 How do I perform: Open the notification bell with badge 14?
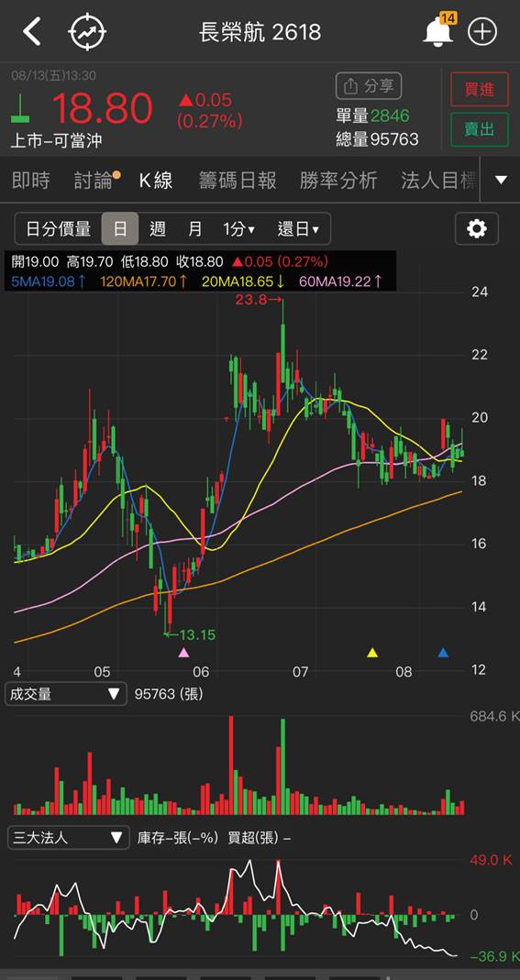438,30
